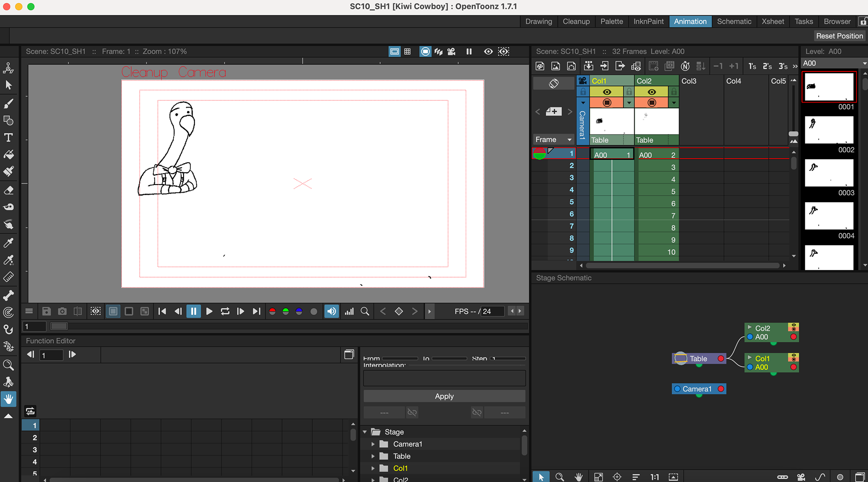Click the FPS value field showing 24

[492, 311]
